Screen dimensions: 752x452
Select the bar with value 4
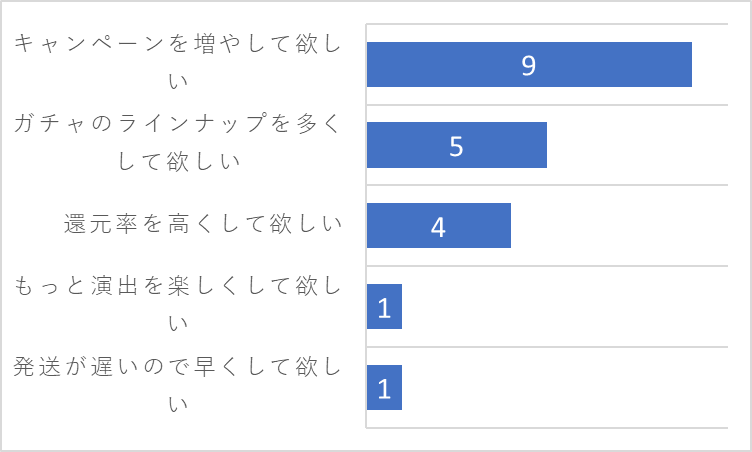pyautogui.click(x=438, y=226)
